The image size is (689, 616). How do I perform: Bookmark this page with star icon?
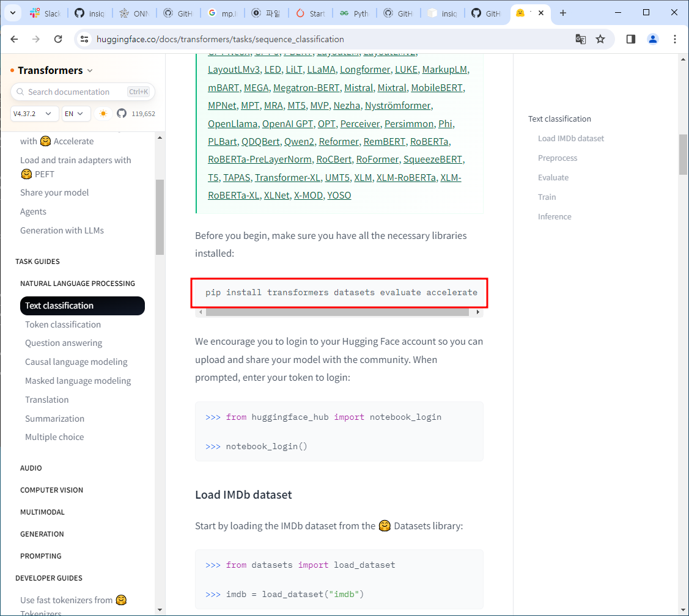point(600,39)
